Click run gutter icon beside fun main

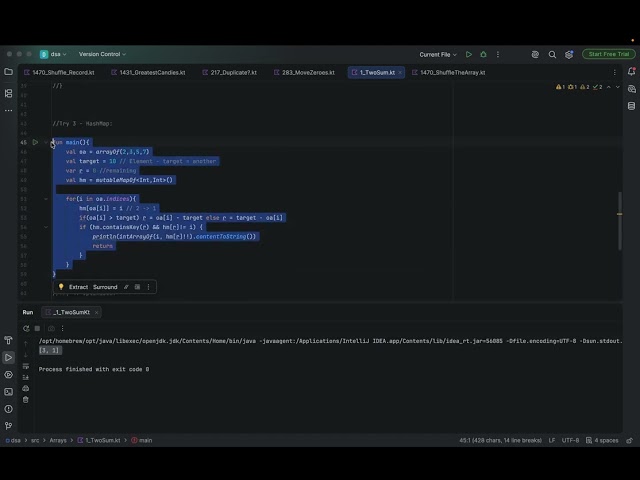[x=35, y=142]
